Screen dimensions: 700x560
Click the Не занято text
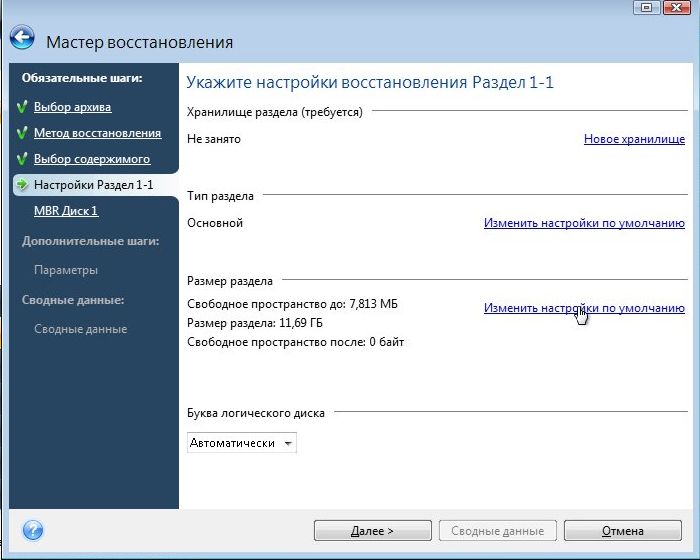[214, 139]
